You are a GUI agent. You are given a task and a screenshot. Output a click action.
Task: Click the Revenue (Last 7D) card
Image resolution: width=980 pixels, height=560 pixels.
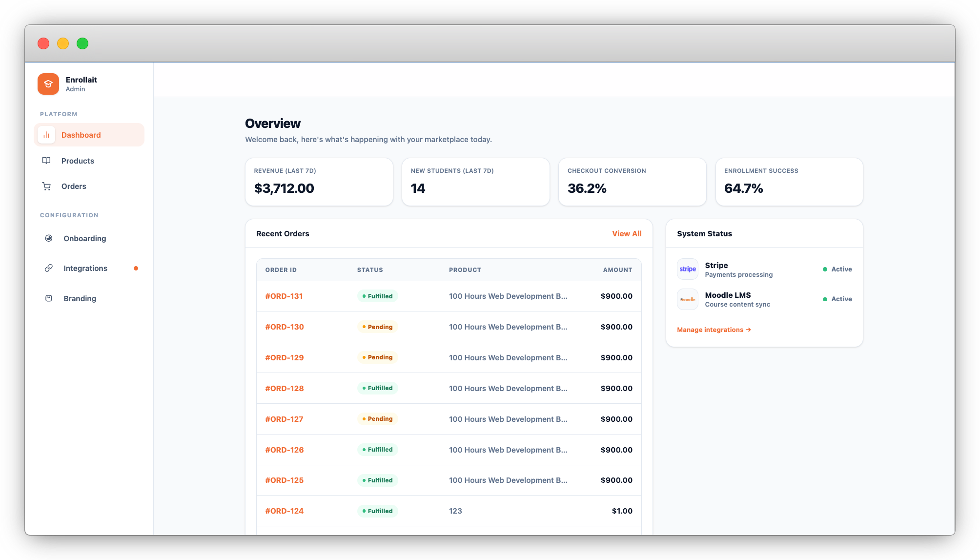[319, 182]
